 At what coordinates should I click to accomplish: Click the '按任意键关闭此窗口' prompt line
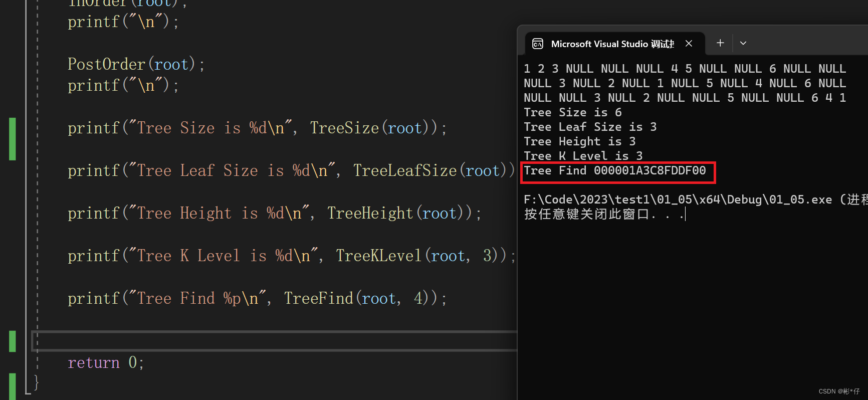[x=604, y=215]
